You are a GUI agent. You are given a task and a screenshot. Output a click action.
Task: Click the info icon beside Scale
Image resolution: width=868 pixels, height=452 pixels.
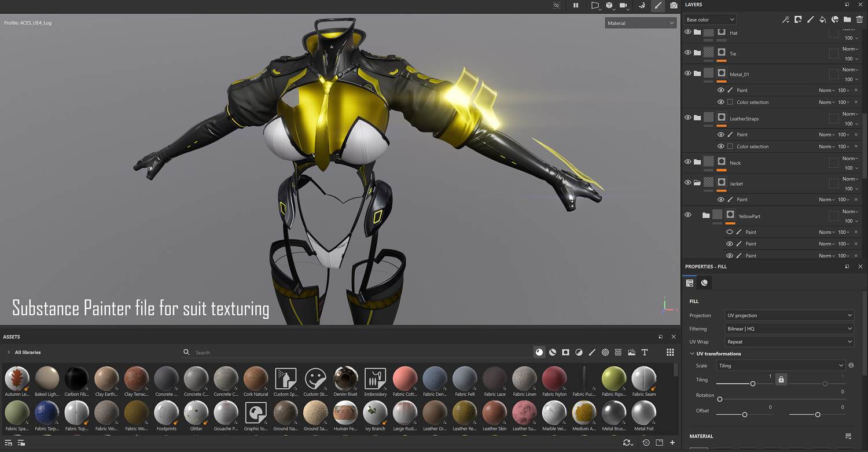click(851, 366)
